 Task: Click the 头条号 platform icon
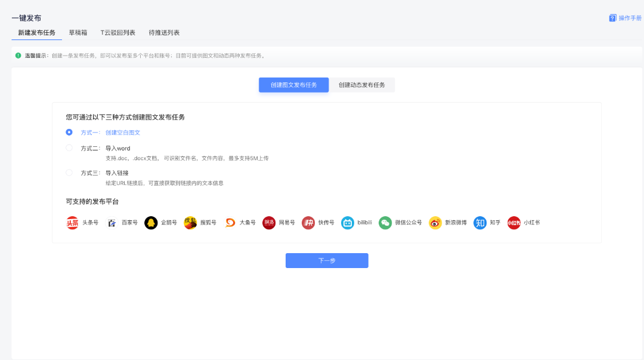coord(72,223)
